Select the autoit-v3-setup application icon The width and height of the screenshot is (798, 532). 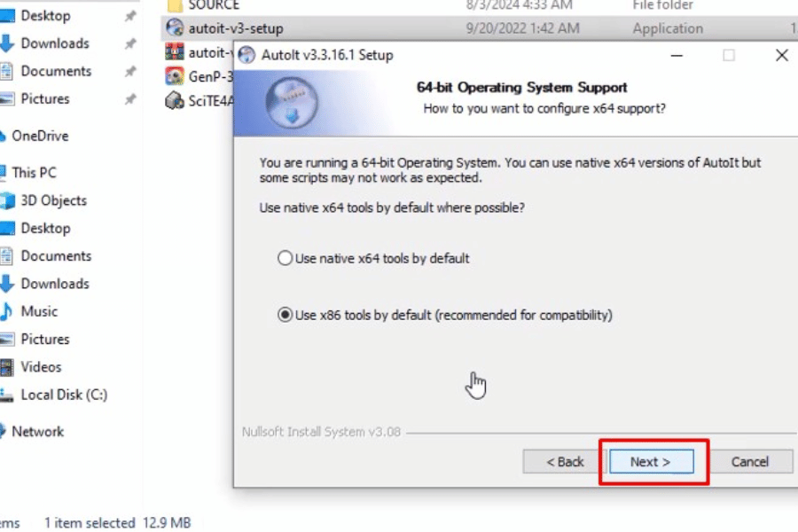pyautogui.click(x=175, y=27)
